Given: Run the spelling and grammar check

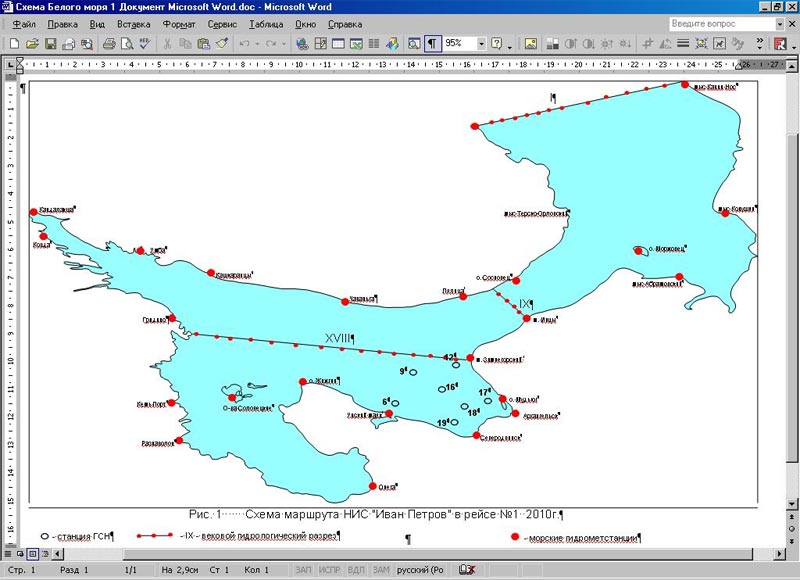Looking at the screenshot, I should coord(146,44).
